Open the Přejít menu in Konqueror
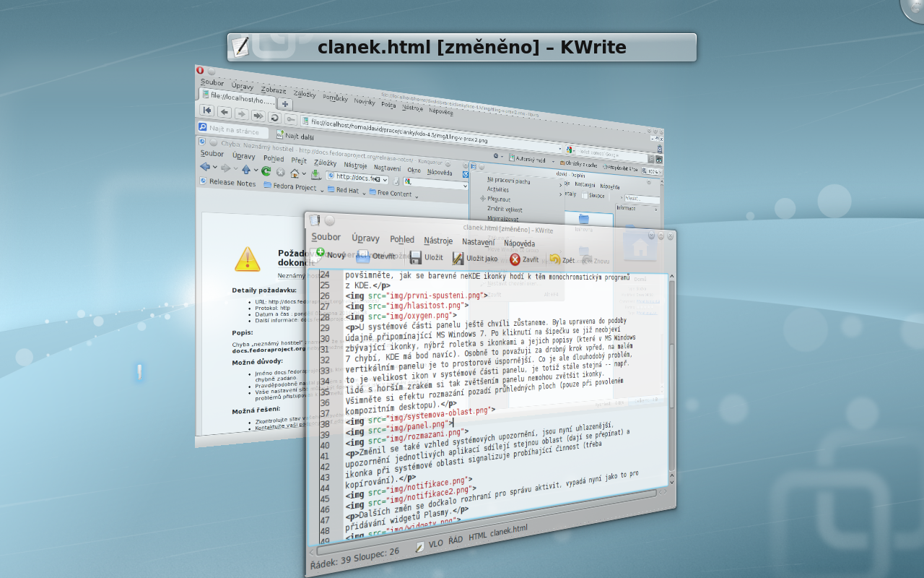Viewport: 924px width, 578px height. click(x=299, y=160)
